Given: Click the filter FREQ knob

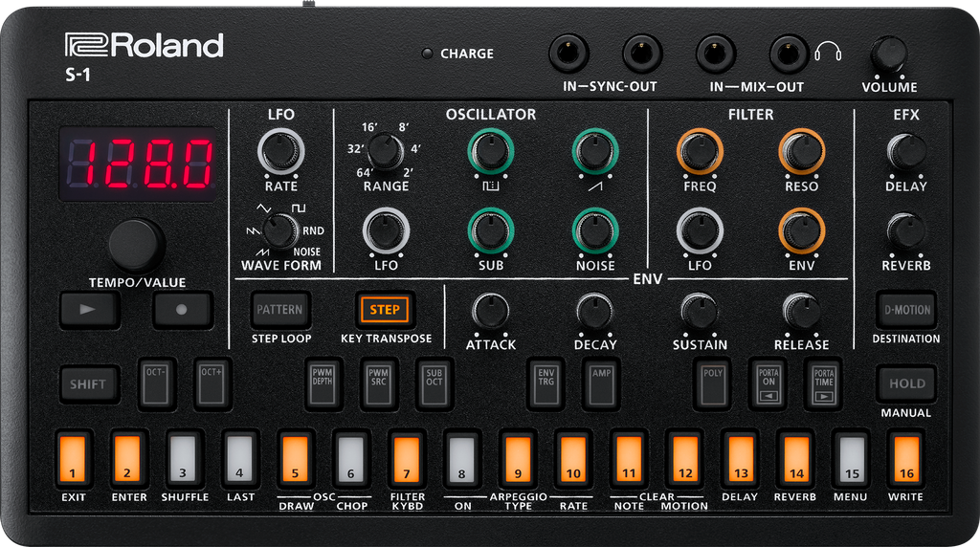Looking at the screenshot, I should point(700,151).
